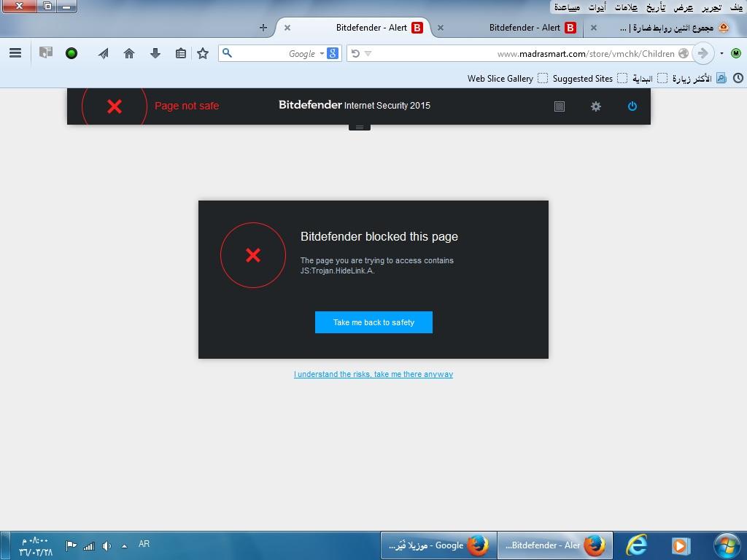Restore the Firefox window size

(47, 7)
